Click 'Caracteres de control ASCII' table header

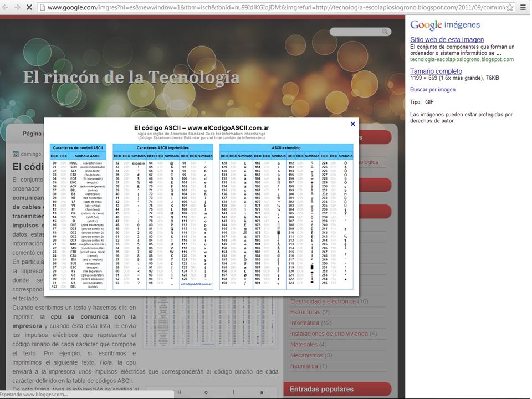pyautogui.click(x=78, y=148)
